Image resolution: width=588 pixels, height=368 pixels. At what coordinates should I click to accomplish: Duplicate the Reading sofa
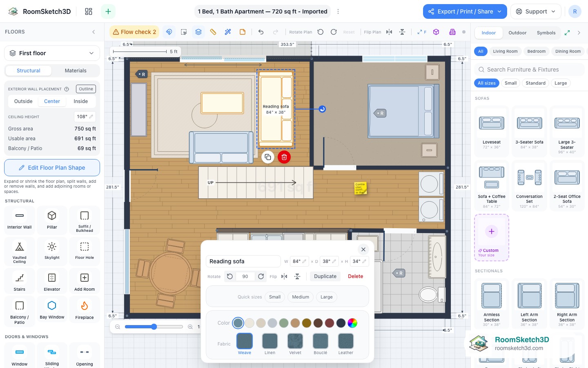pyautogui.click(x=325, y=276)
